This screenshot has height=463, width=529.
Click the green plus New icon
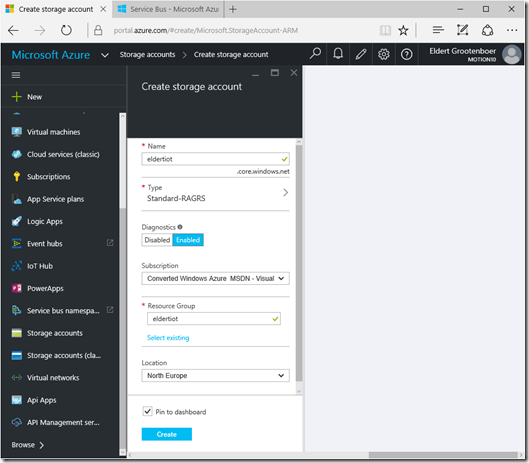[x=17, y=97]
